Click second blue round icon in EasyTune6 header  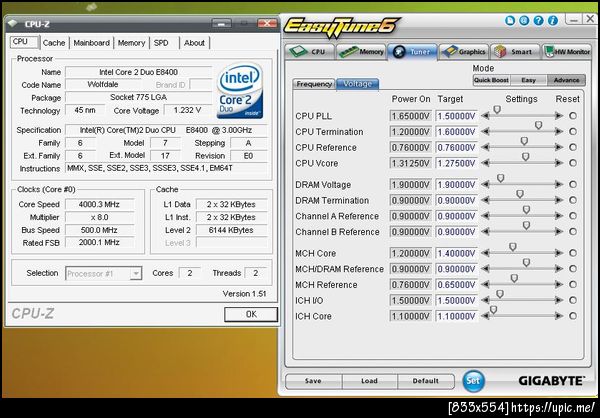[524, 20]
